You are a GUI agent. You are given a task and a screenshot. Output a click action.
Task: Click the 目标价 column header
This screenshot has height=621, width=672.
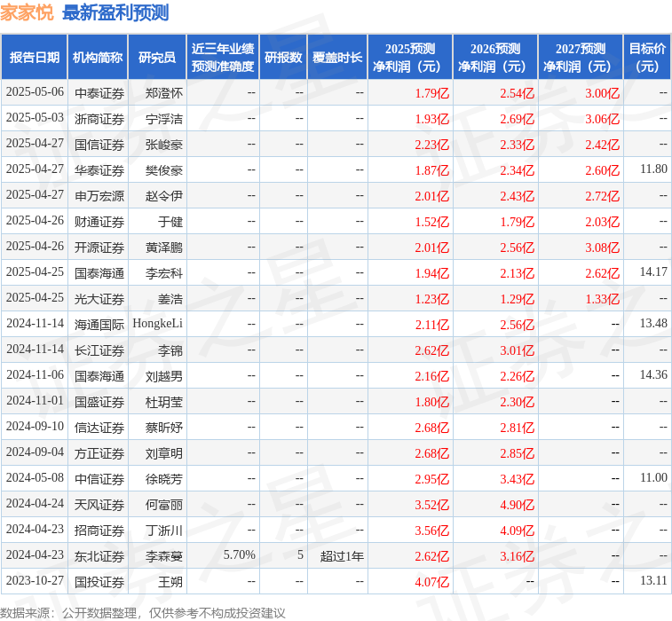(647, 58)
